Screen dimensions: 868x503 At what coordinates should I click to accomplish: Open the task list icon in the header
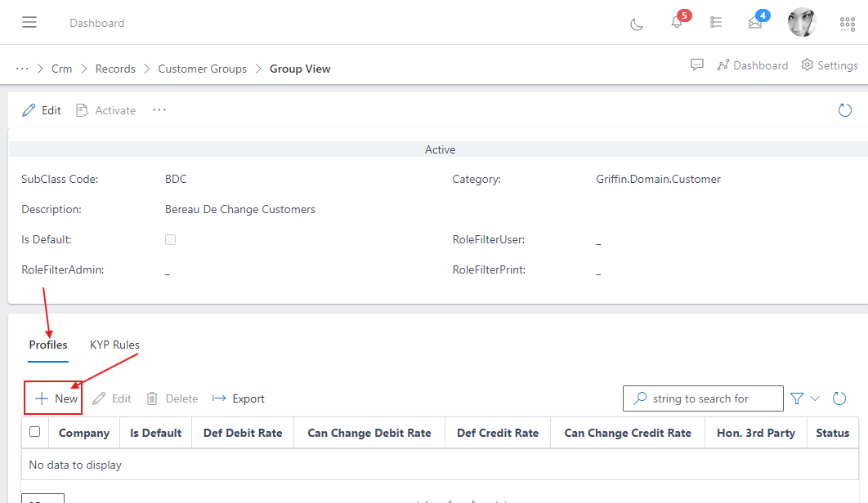[716, 22]
